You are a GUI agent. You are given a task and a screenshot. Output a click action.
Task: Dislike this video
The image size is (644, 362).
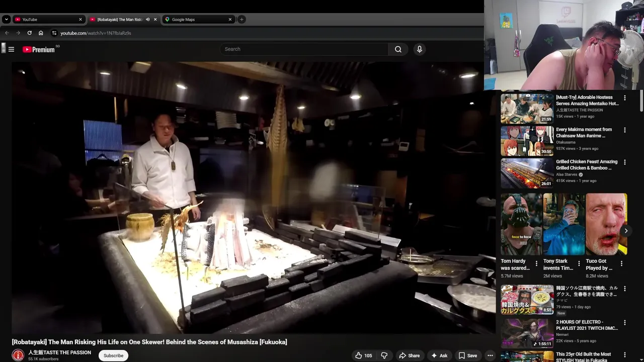pos(384,355)
